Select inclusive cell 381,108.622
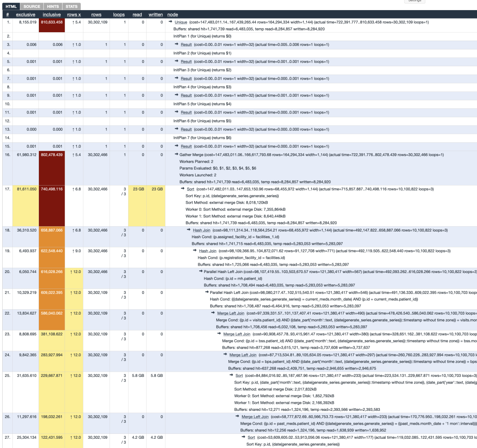The image size is (477, 448). 52,341
